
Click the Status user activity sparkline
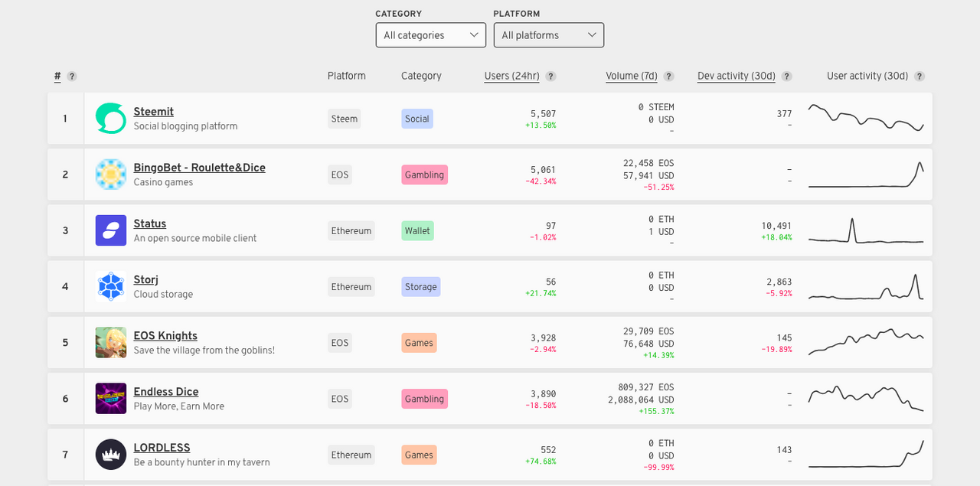tap(866, 230)
